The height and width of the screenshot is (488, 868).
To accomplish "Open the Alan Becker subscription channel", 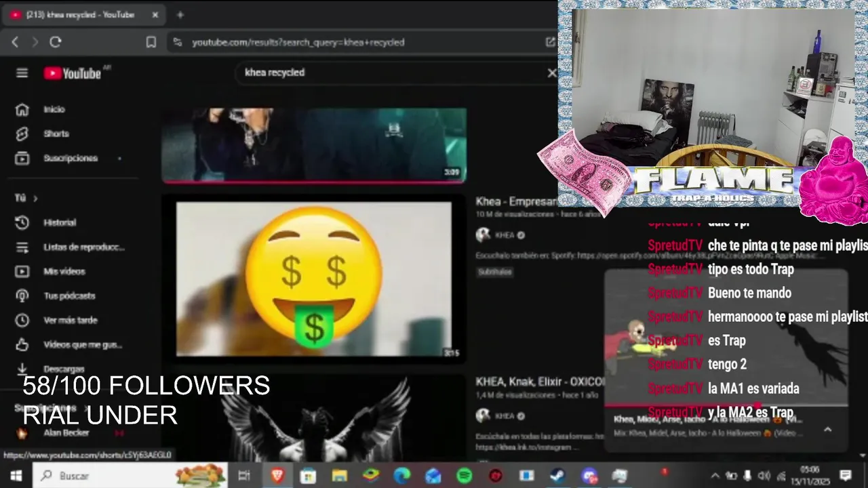I will point(66,432).
